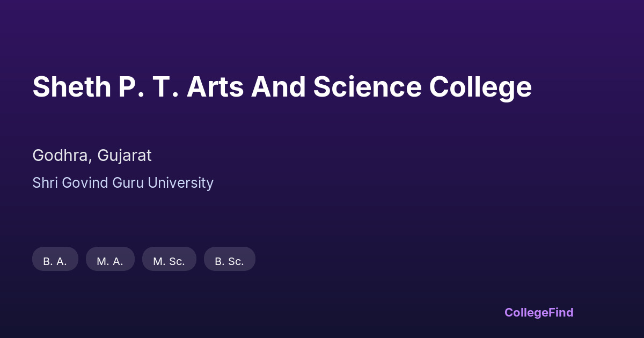
Task: Click the Sheth P. T. college title
Action: pyautogui.click(x=282, y=87)
